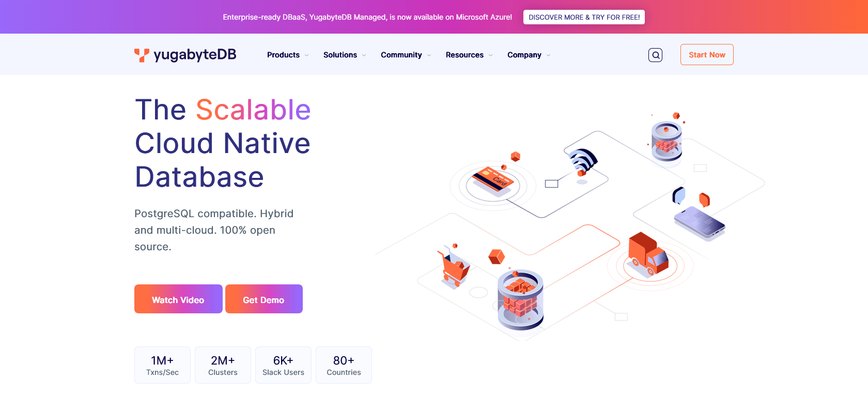Click the smartphone illustration icon
This screenshot has width=868, height=409.
(x=700, y=223)
